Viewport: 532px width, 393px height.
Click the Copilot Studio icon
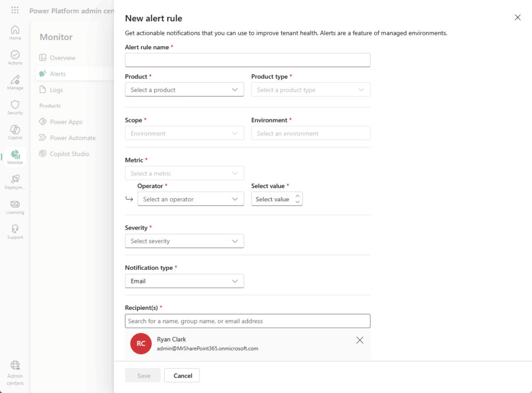pos(43,154)
